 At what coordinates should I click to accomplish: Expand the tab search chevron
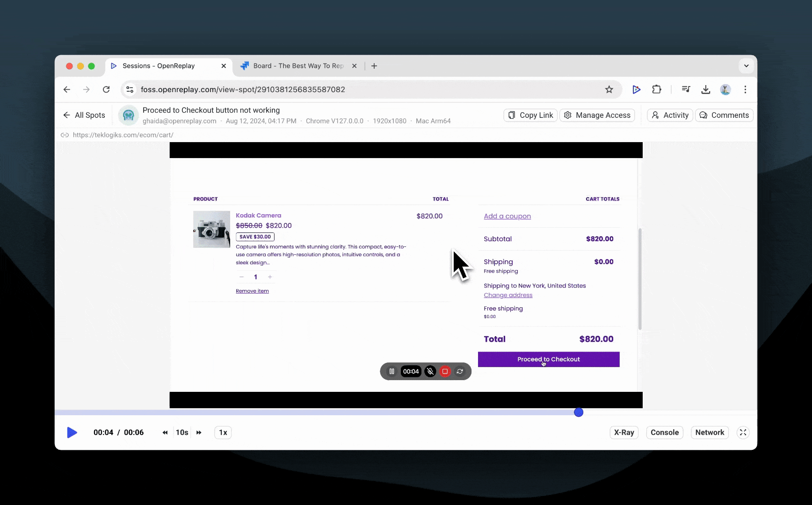click(747, 66)
